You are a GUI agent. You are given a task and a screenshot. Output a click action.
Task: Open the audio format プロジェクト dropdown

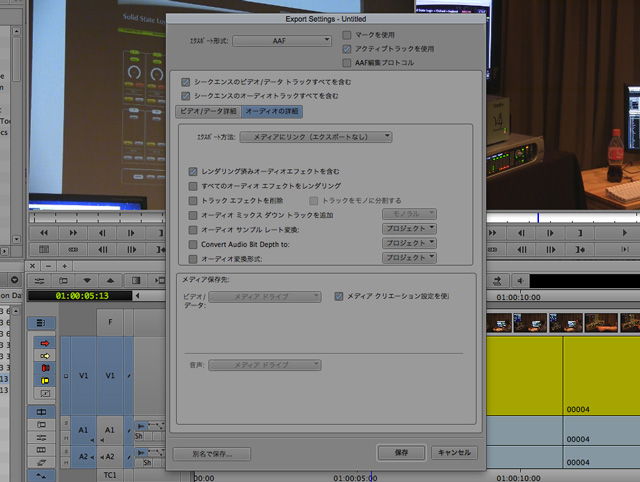(409, 258)
